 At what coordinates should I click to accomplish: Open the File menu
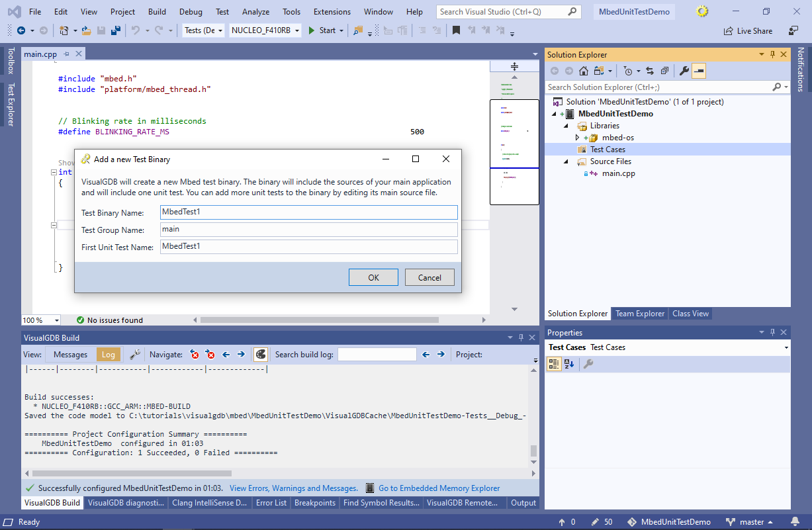35,12
